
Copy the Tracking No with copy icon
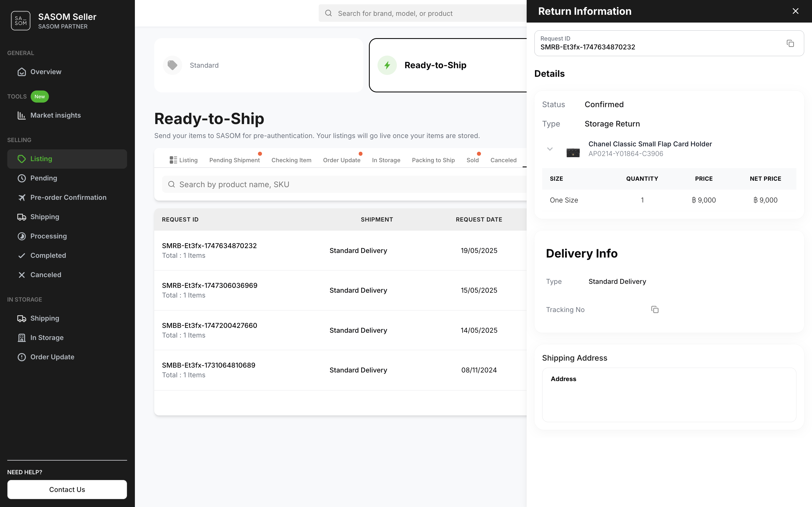click(x=655, y=310)
